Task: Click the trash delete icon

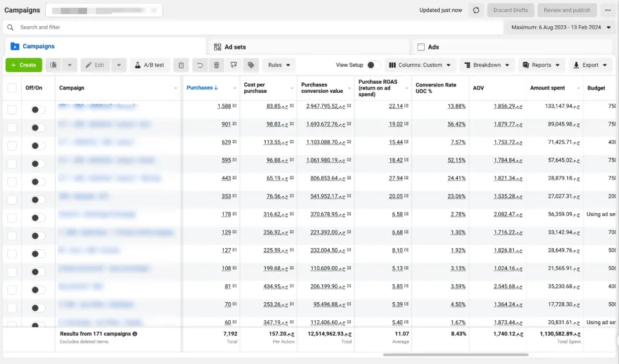Action: click(x=217, y=65)
